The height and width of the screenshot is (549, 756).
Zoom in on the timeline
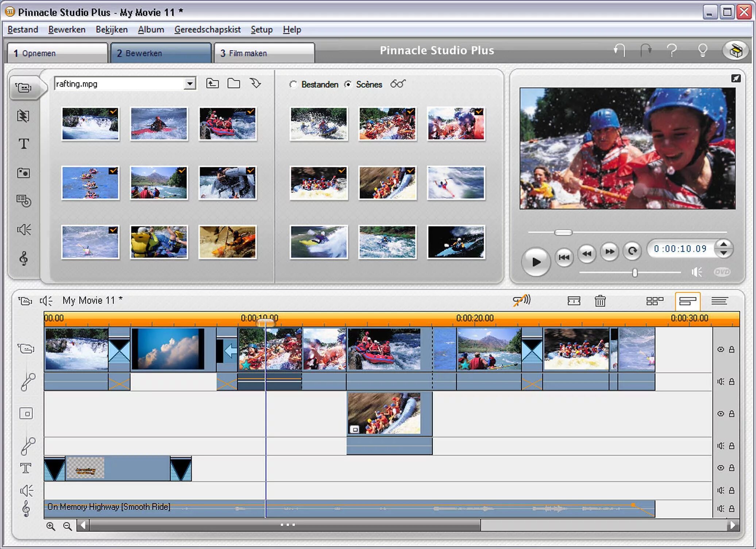click(x=51, y=526)
